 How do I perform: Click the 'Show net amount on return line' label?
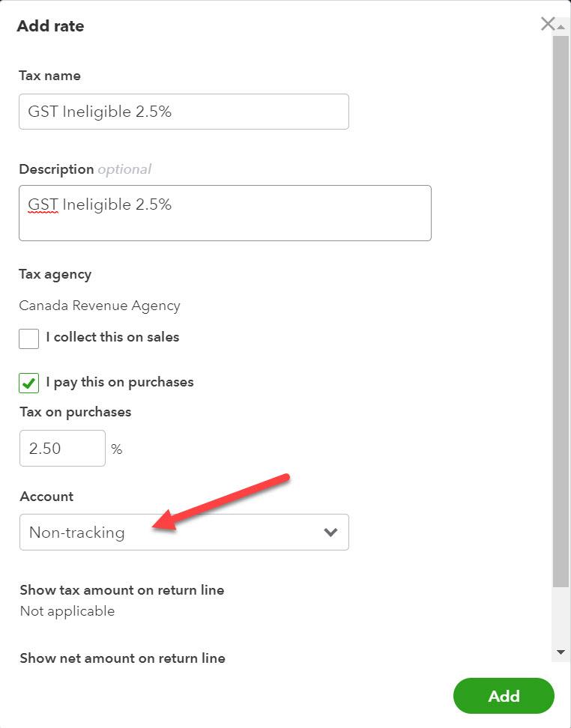(122, 658)
